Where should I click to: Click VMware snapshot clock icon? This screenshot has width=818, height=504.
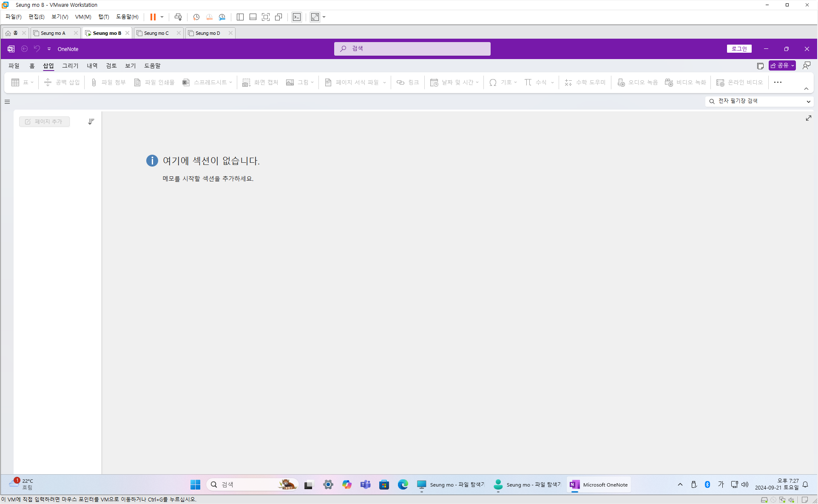pyautogui.click(x=196, y=17)
